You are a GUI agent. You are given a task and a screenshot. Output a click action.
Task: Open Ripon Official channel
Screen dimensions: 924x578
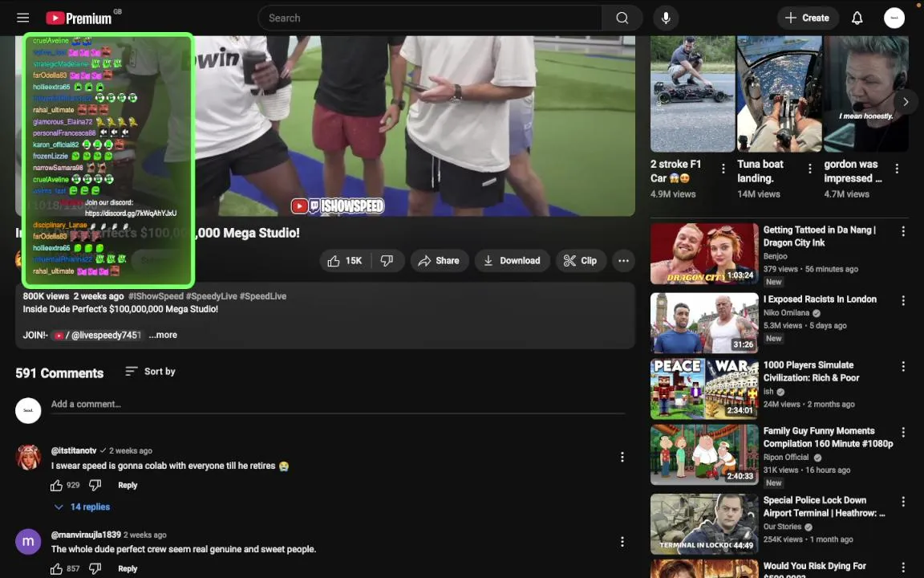pos(788,457)
